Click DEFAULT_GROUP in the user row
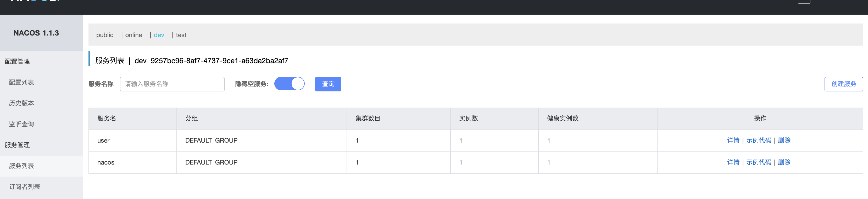 click(211, 141)
